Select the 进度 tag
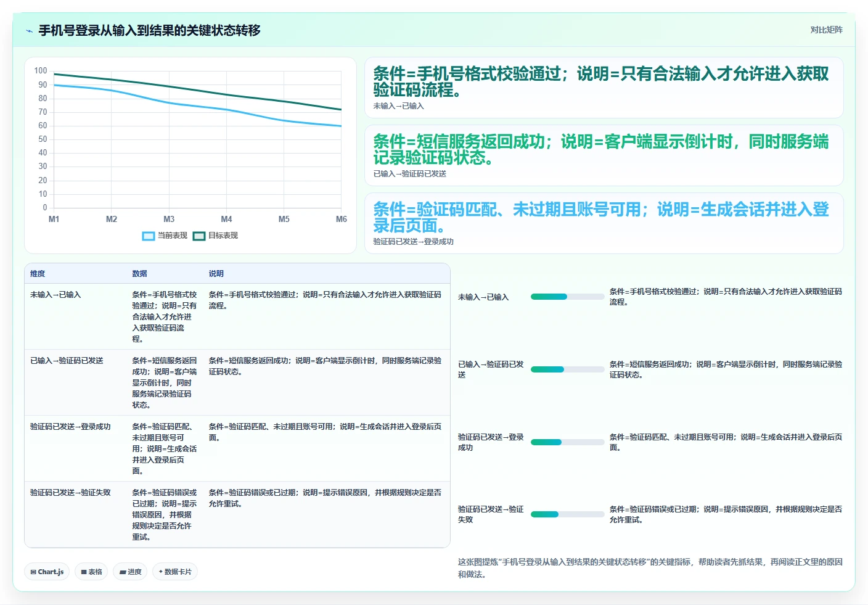 pos(130,572)
